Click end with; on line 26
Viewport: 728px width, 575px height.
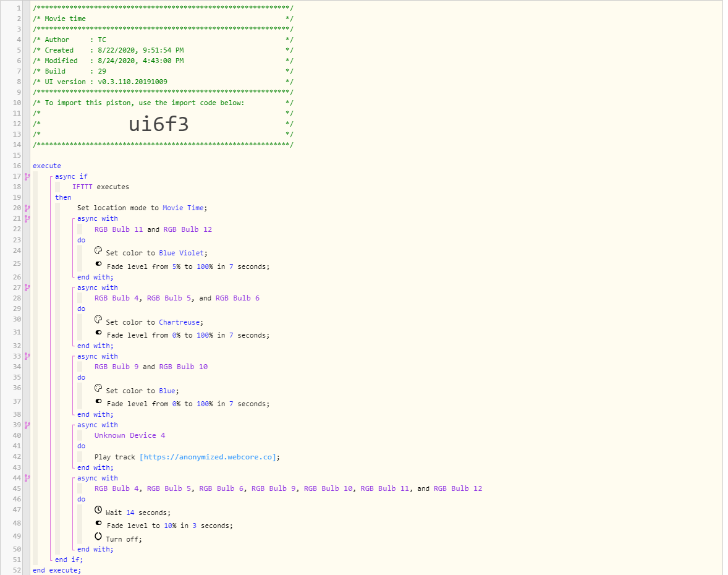[95, 277]
